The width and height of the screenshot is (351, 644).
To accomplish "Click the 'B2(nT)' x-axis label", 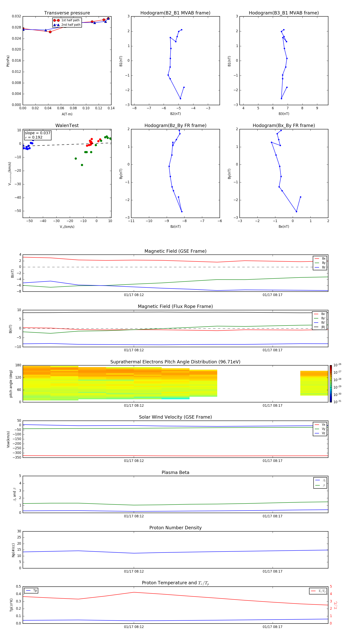I will coord(175,114).
